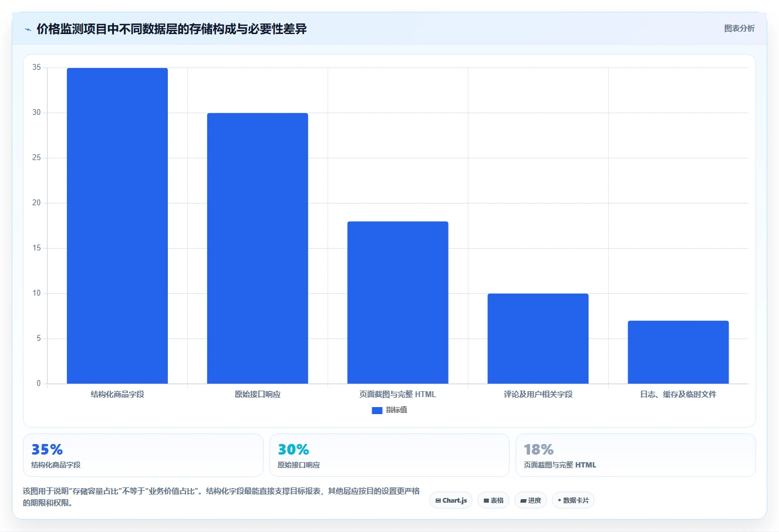Click the x-axis label 页面截图与完整 HTML
The image size is (779, 532).
(x=398, y=394)
